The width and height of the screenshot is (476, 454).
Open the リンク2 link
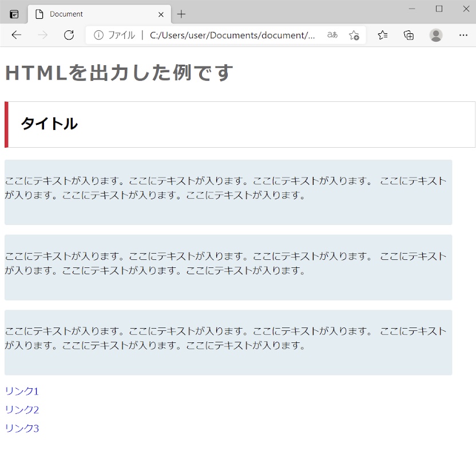(x=22, y=409)
